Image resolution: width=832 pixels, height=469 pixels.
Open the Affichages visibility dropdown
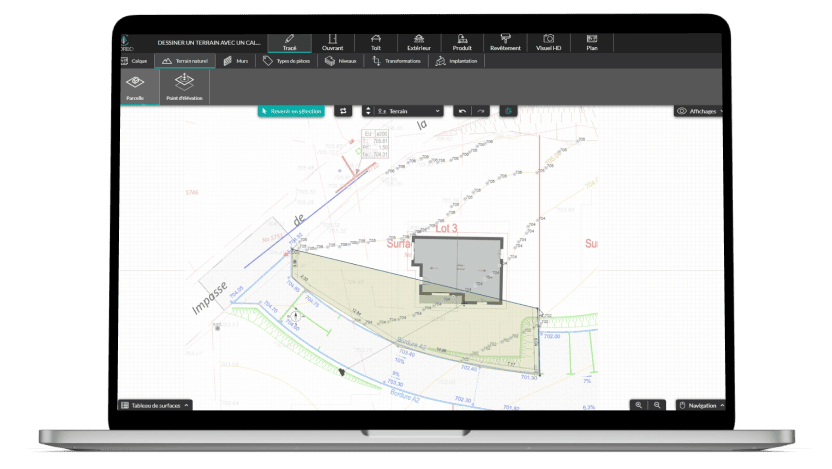coord(699,111)
